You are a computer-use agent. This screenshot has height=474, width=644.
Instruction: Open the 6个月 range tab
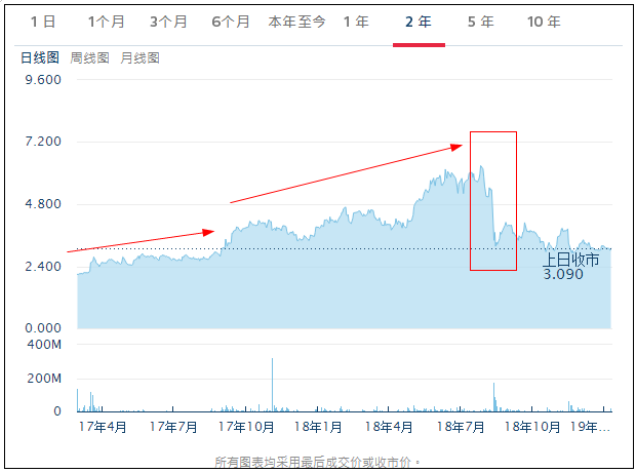tap(231, 22)
